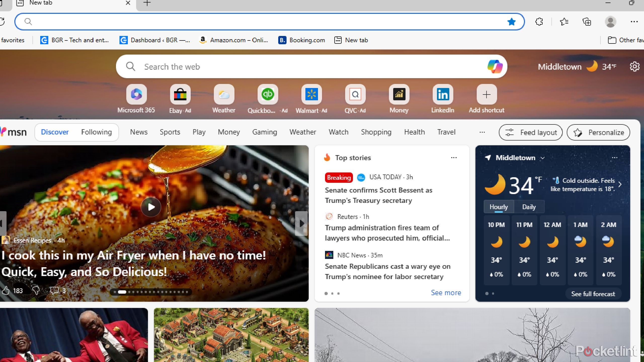Click the Add shortcut icon

tap(486, 95)
